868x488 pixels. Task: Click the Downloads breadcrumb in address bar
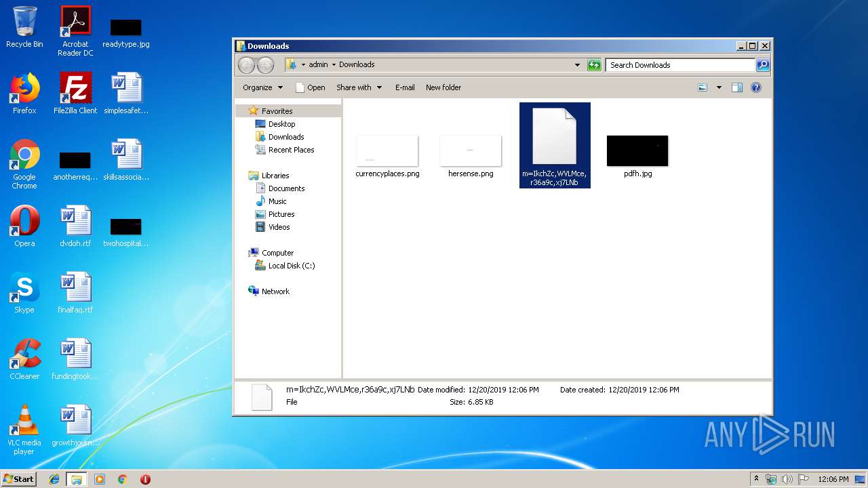click(357, 65)
